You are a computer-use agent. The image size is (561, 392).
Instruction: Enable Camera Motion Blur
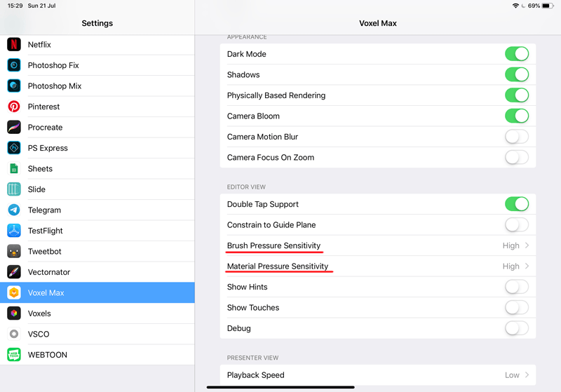(517, 137)
